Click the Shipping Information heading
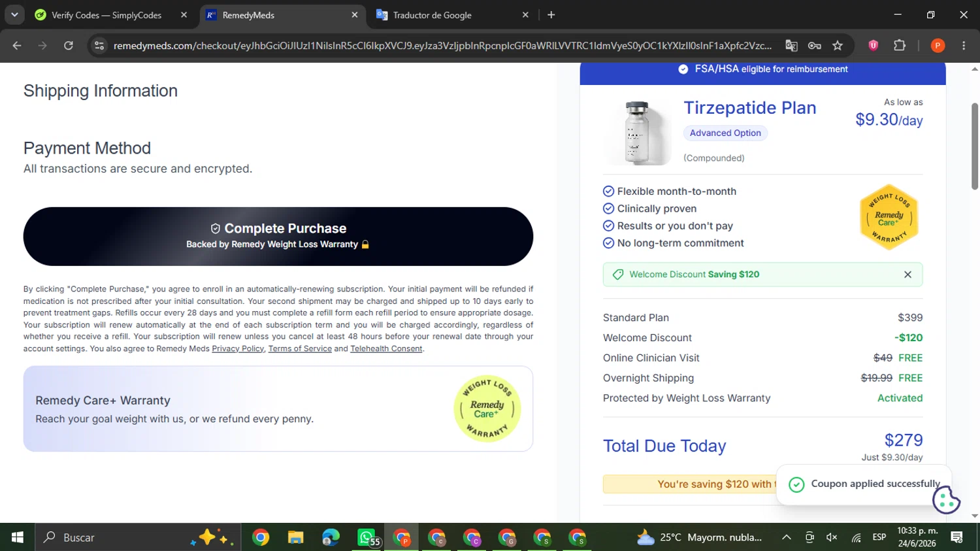The image size is (980, 551). (101, 91)
